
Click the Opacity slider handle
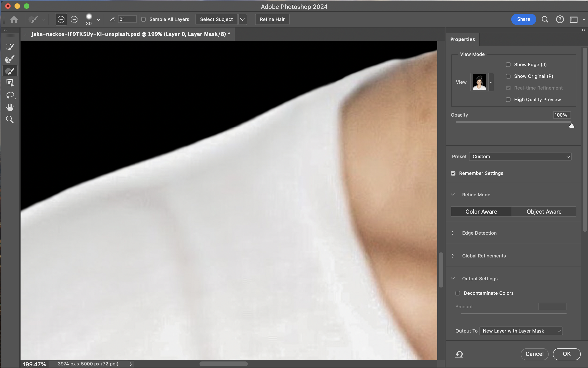[571, 126]
